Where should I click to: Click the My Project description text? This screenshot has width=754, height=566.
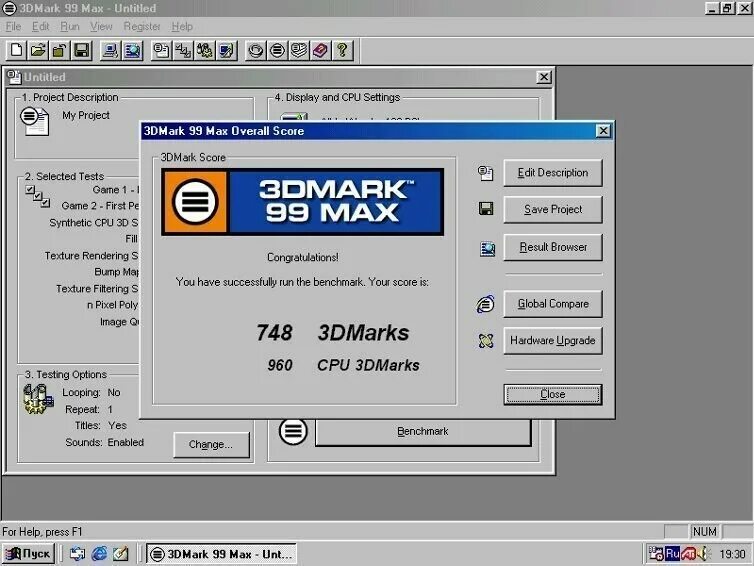86,115
